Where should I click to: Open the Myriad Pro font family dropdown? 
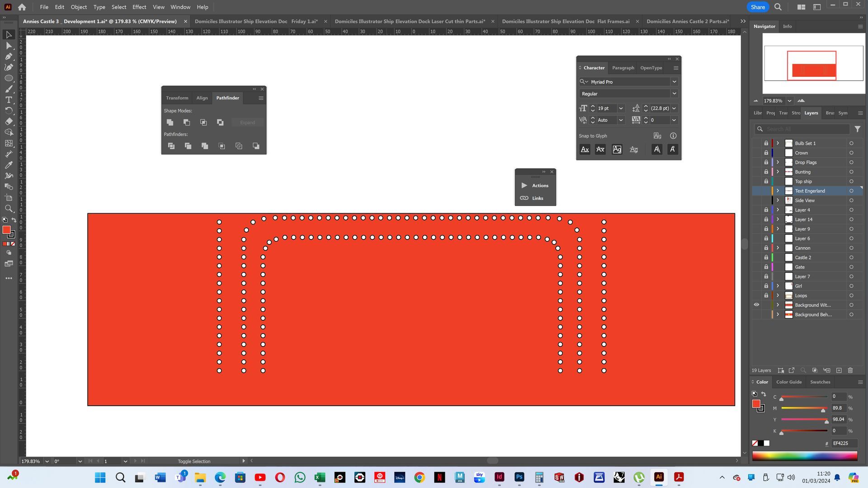[x=674, y=82]
